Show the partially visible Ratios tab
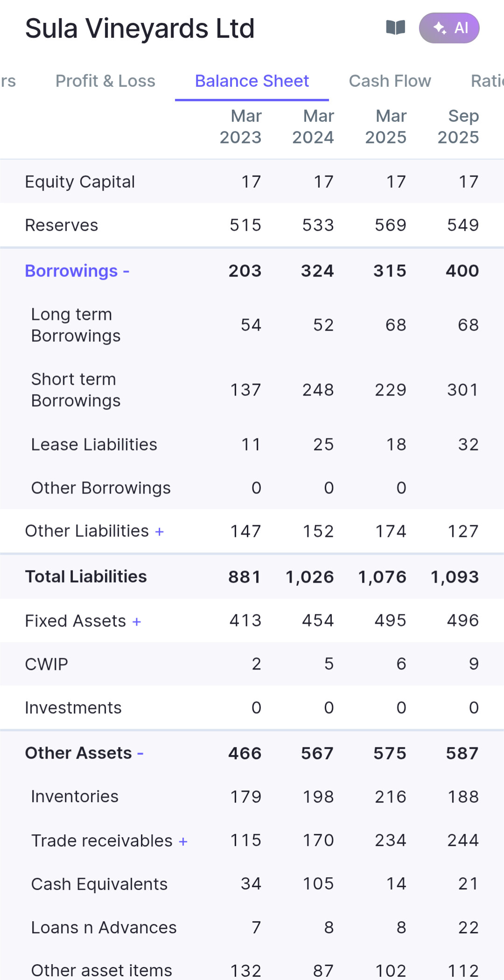Image resolution: width=504 pixels, height=980 pixels. (x=487, y=81)
